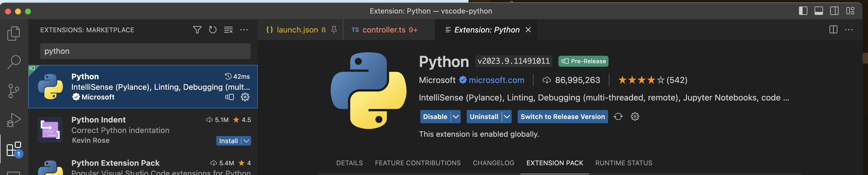Open the Runtime Status tab
This screenshot has width=868, height=175.
click(x=623, y=163)
